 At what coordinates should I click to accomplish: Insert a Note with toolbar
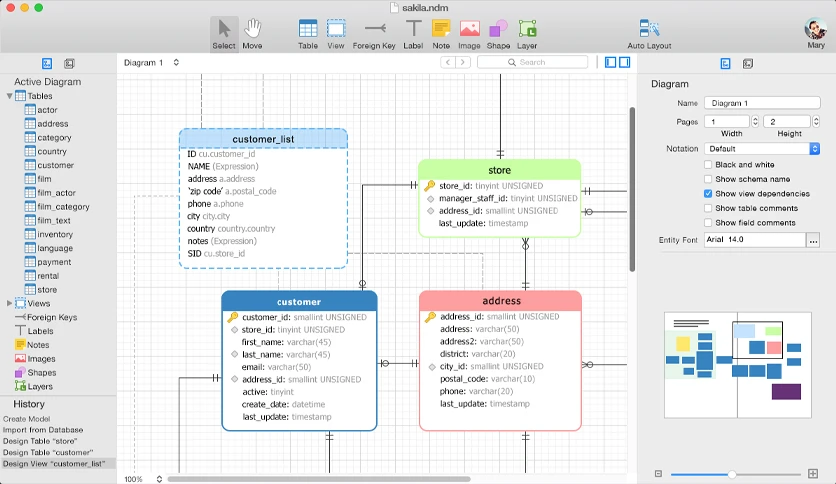(441, 34)
